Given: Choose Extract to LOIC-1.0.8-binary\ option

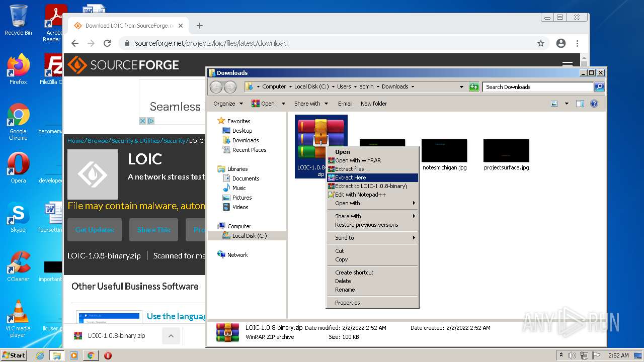Looking at the screenshot, I should [372, 186].
